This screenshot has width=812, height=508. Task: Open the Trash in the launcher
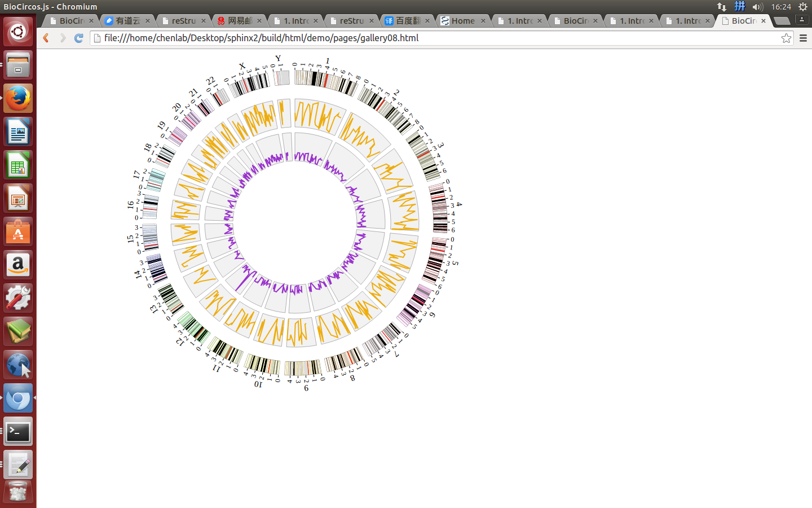18,493
